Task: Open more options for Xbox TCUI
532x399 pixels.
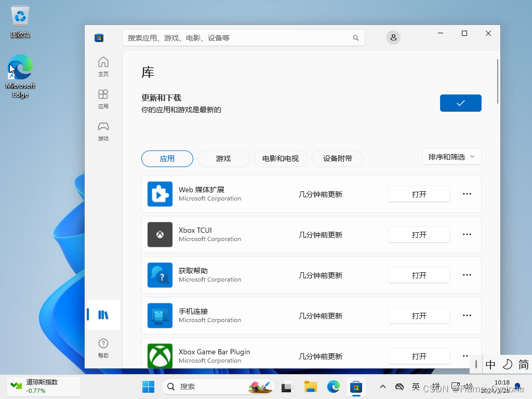Action: pos(467,234)
